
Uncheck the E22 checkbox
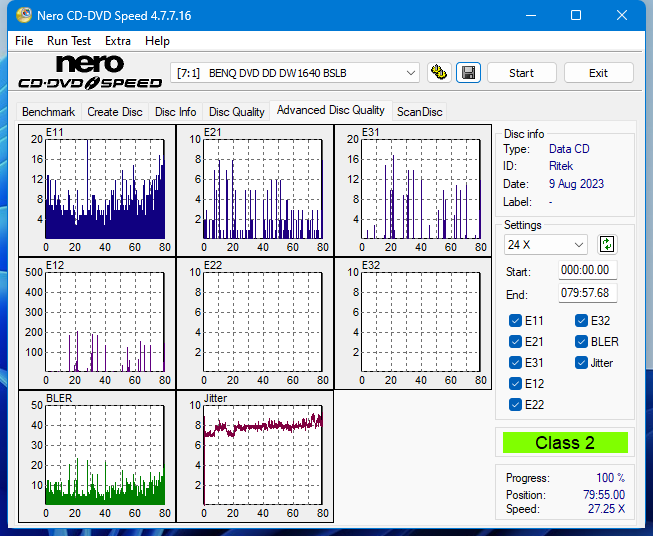(x=515, y=404)
